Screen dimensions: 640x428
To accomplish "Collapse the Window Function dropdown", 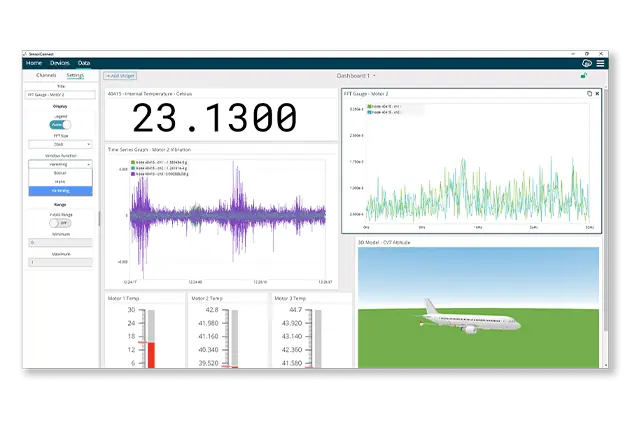I will [60, 164].
